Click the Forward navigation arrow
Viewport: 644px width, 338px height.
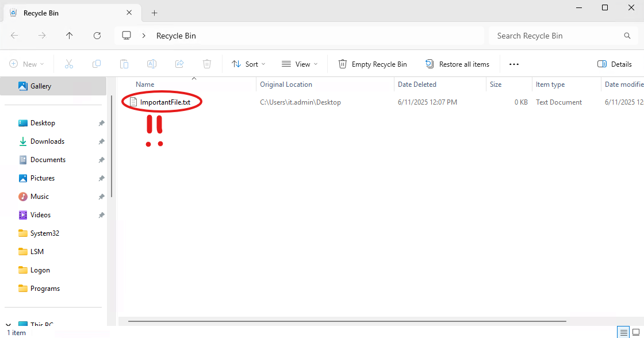42,36
